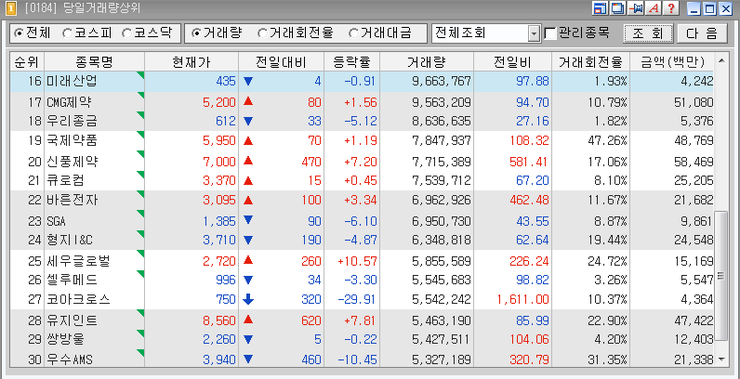Click the 종목명 column header

94,61
